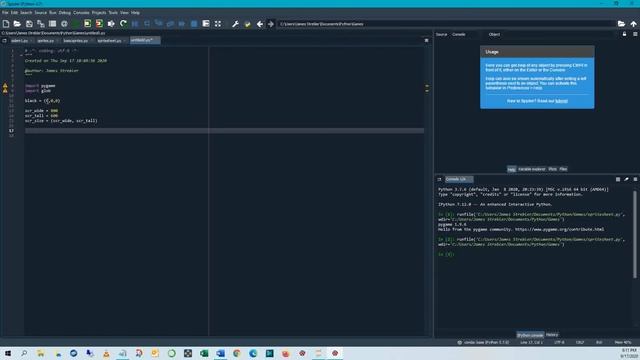Select the untitled0.py editor tab
This screenshot has width=640, height=360.
point(145,40)
